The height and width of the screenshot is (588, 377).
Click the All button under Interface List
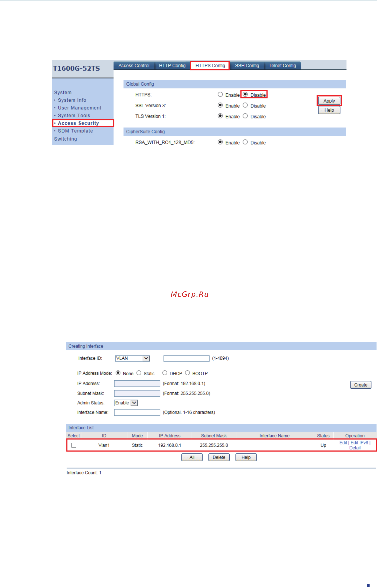click(x=192, y=457)
